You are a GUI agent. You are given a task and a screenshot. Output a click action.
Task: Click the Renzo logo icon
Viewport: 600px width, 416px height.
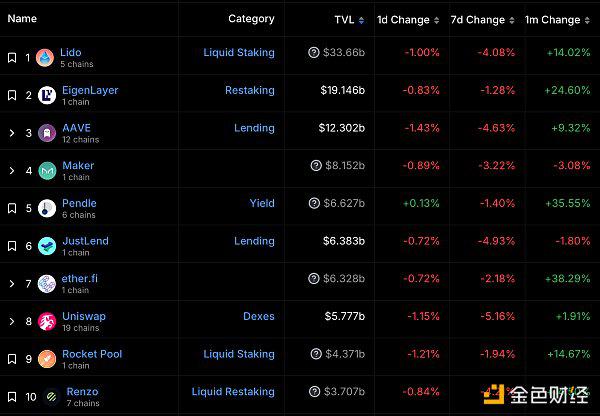(51, 396)
